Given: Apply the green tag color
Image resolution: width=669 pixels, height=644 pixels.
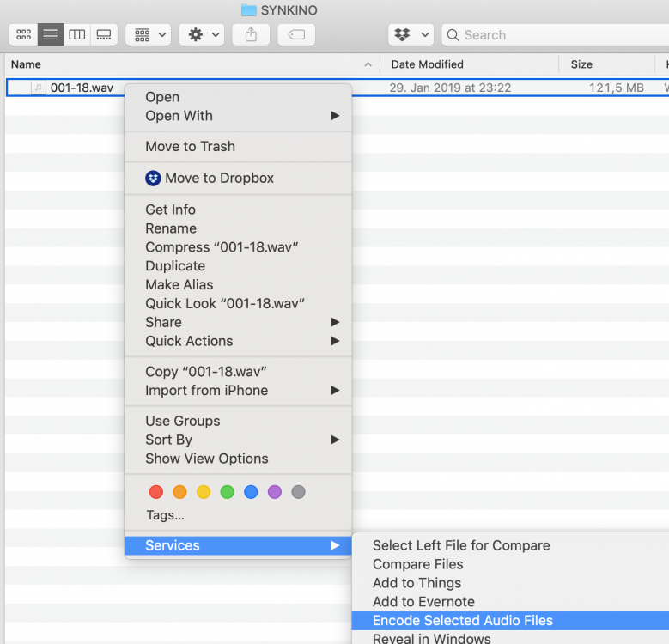Looking at the screenshot, I should (x=227, y=492).
